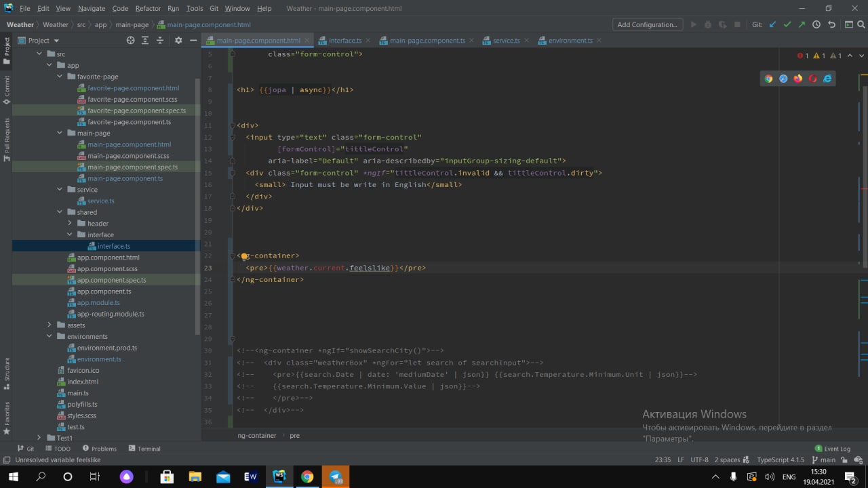Open Git history clock icon
The height and width of the screenshot is (488, 868).
click(x=816, y=24)
